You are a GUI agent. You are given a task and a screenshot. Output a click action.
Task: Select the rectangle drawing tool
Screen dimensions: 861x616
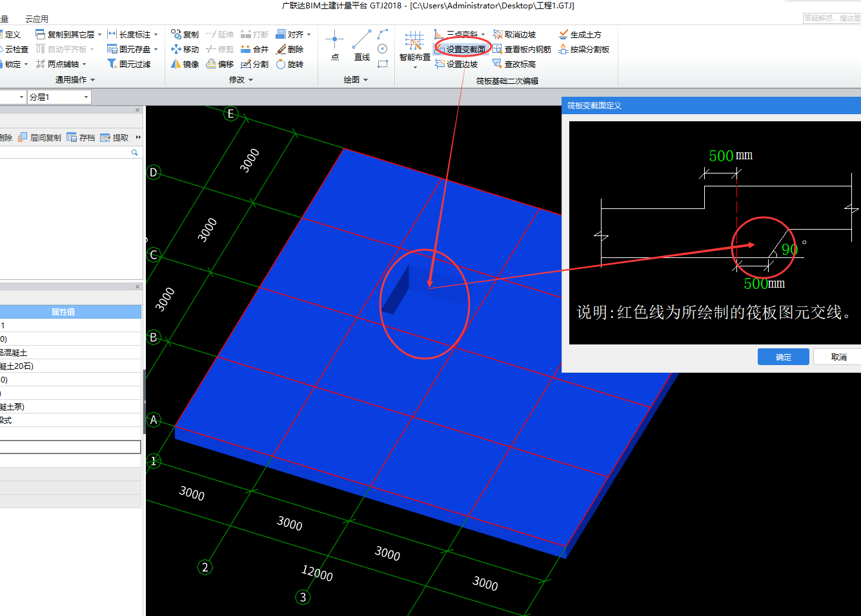click(x=383, y=64)
